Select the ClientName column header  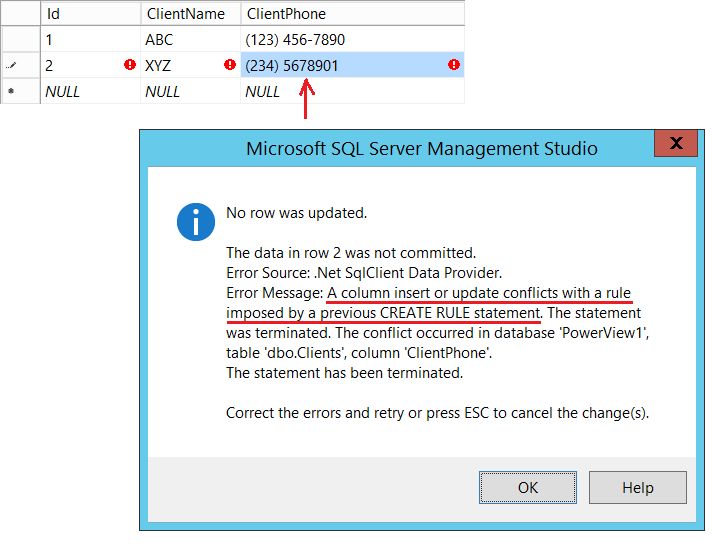coord(191,14)
